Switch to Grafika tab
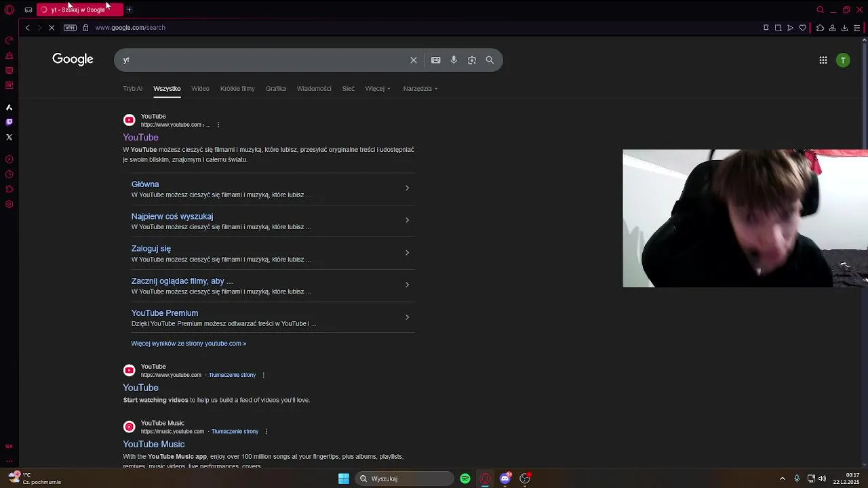This screenshot has height=488, width=868. [276, 88]
